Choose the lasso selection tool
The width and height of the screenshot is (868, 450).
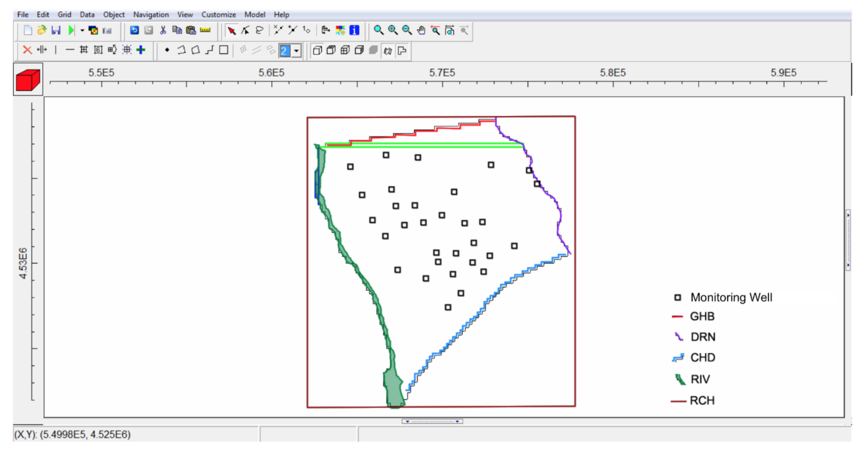[x=259, y=30]
